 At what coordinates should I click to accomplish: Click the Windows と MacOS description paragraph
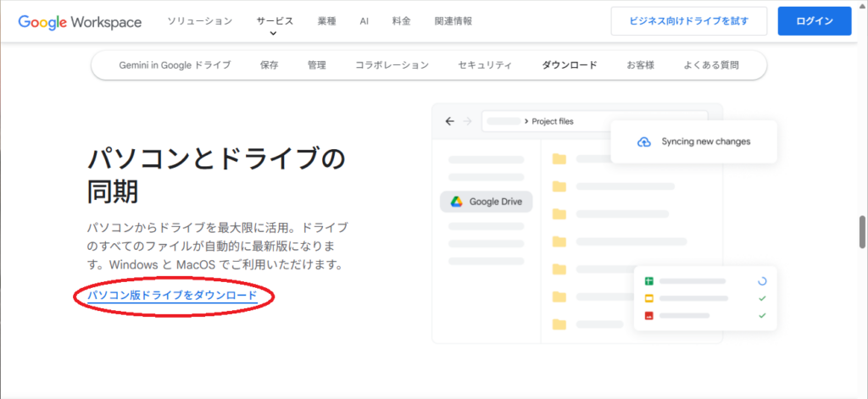point(218,247)
